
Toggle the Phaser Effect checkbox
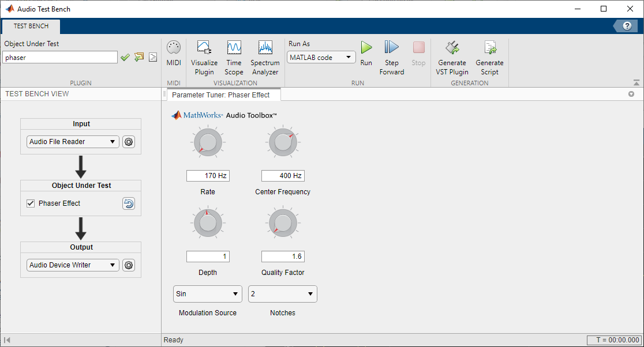tap(31, 203)
